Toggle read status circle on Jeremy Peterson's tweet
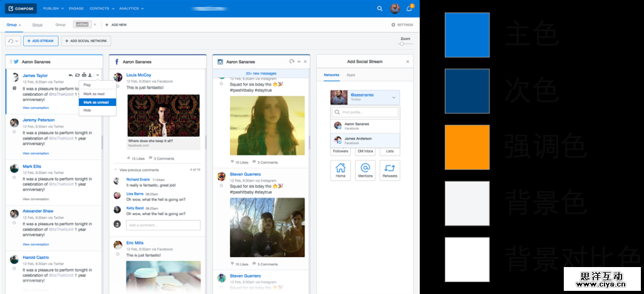 [x=14, y=132]
